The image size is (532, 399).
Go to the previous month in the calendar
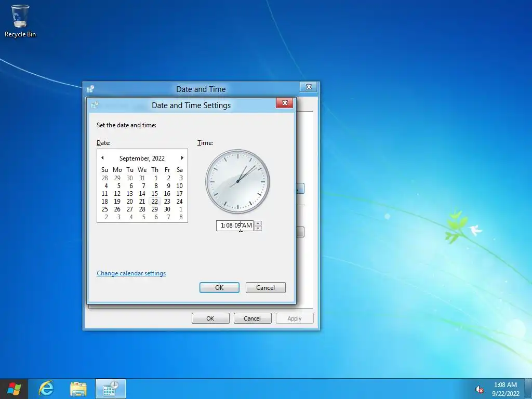coord(102,158)
